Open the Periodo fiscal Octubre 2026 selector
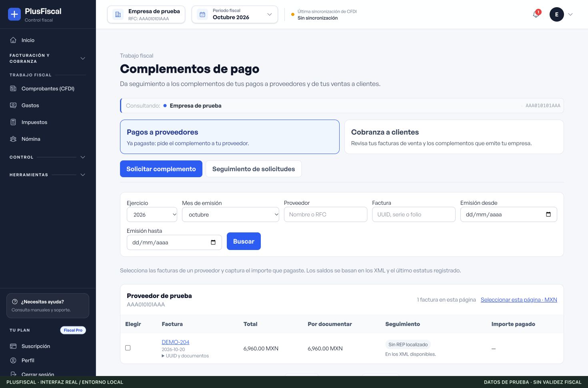This screenshot has height=388, width=588. (235, 14)
